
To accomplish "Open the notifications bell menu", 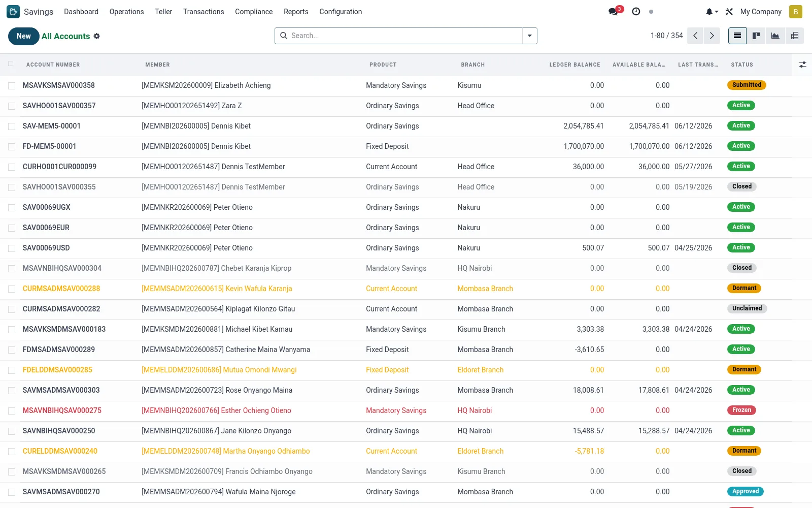I will click(712, 12).
